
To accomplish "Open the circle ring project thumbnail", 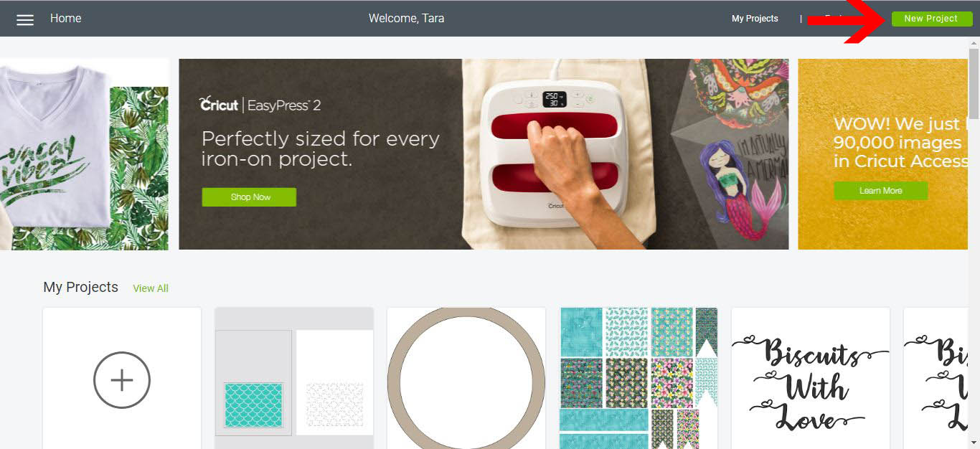I will point(466,379).
